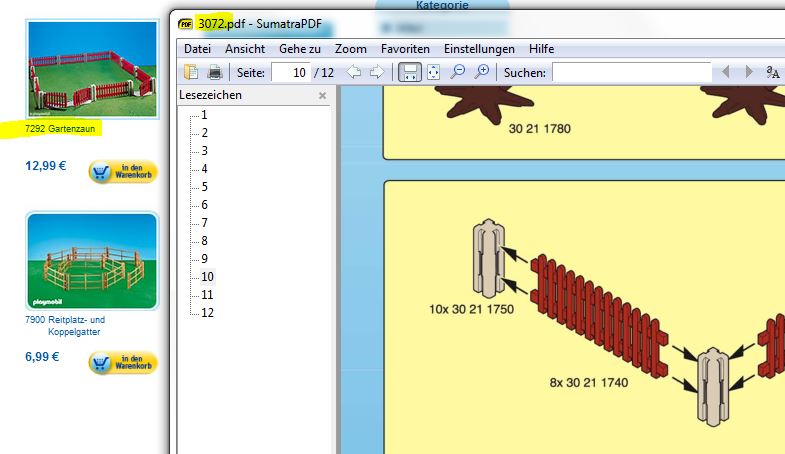Click the Print icon in toolbar
This screenshot has height=454, width=785.
coord(214,72)
